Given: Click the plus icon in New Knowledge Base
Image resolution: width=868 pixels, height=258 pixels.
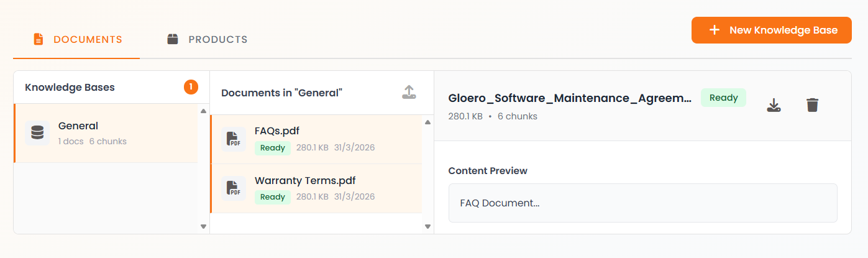Looking at the screenshot, I should pyautogui.click(x=715, y=30).
